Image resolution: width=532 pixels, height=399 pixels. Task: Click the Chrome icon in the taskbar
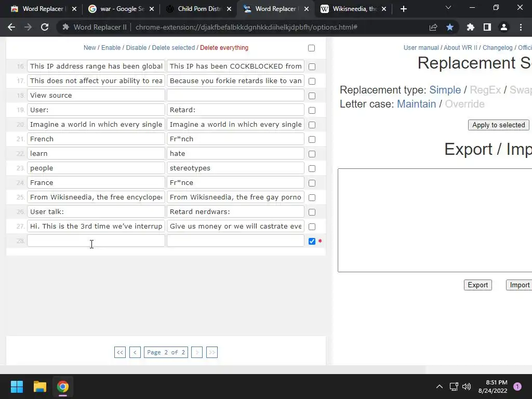point(62,387)
